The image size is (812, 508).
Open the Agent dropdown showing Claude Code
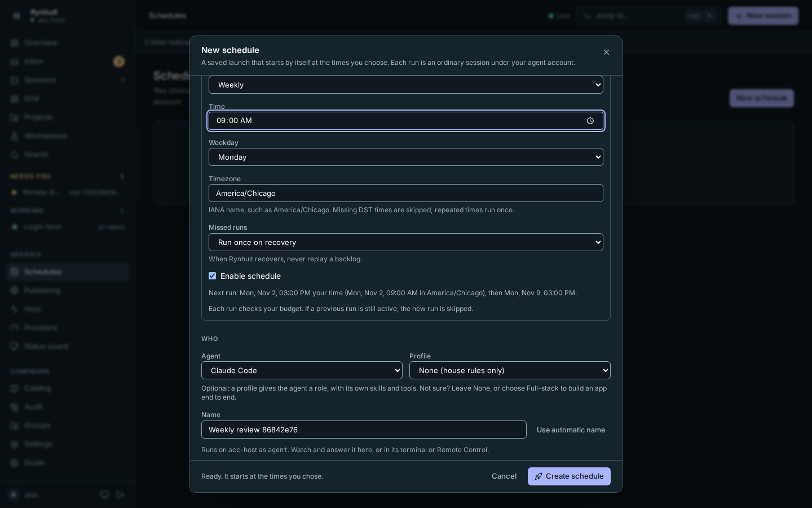[x=302, y=370]
